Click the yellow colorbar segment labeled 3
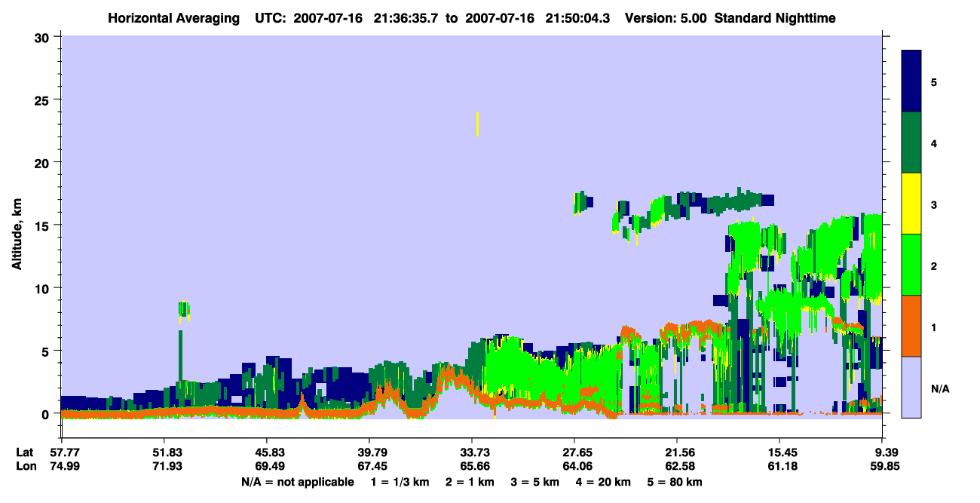The height and width of the screenshot is (503, 980). [911, 204]
